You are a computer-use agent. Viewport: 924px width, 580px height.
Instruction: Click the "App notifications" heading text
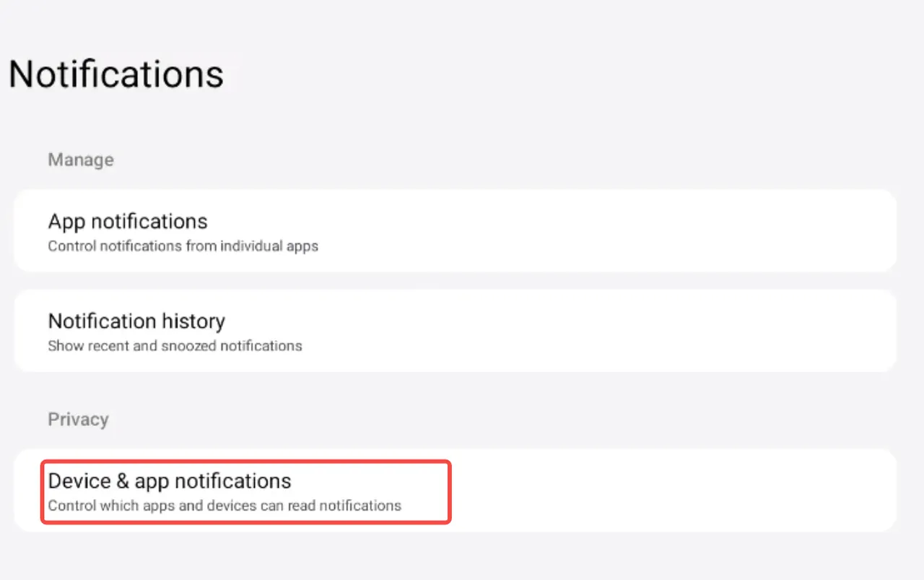128,221
